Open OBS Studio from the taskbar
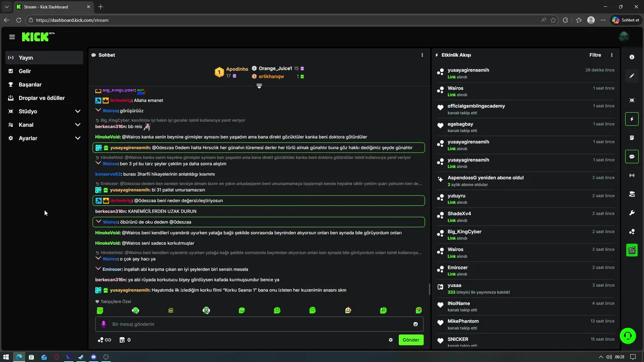Screen dimensions: 644x362 click(x=106, y=357)
